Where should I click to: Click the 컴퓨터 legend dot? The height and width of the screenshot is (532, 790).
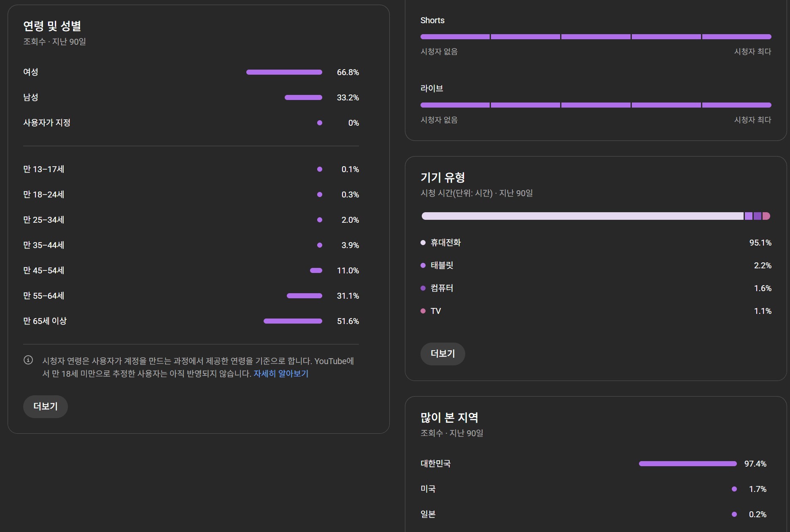[x=423, y=288]
